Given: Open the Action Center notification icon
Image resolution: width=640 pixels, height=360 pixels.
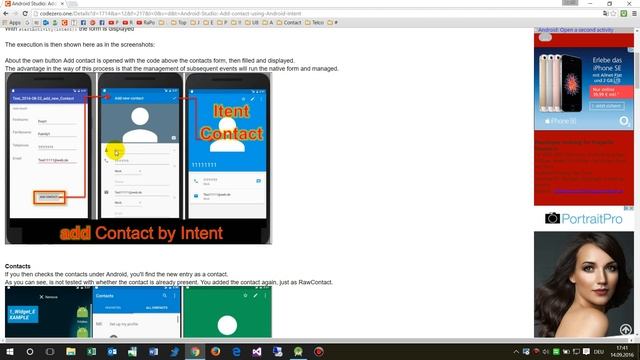Looking at the screenshot, I should [x=586, y=351].
